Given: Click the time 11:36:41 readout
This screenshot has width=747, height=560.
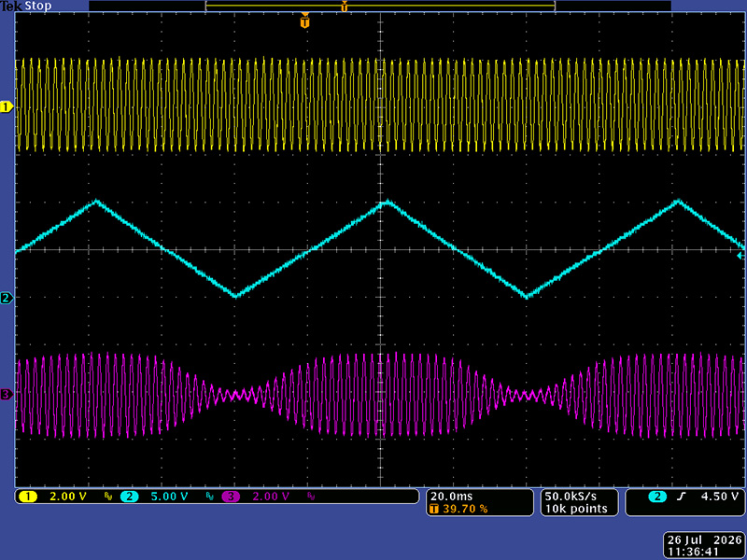Looking at the screenshot, I should [693, 552].
